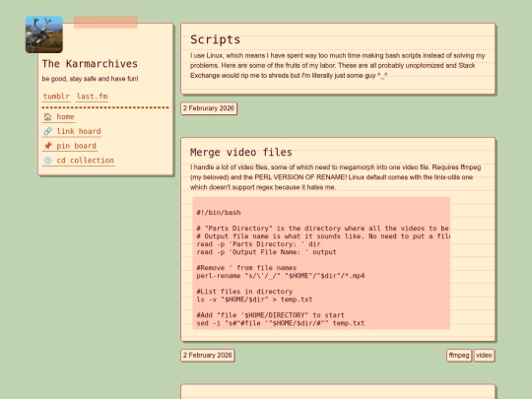Viewport: 532px width, 399px height.
Task: Click the "read -p 'Parts Directory: '" line
Action: click(x=258, y=244)
